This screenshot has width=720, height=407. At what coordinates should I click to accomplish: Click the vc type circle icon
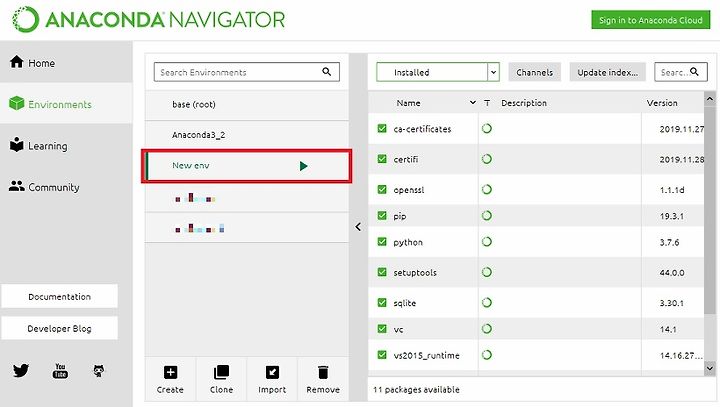[487, 329]
